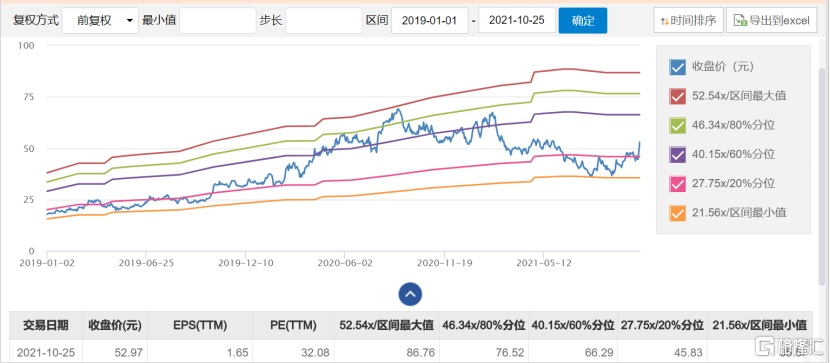
Task: Click the 46.34x/80%分位 table column header
Action: [x=483, y=325]
